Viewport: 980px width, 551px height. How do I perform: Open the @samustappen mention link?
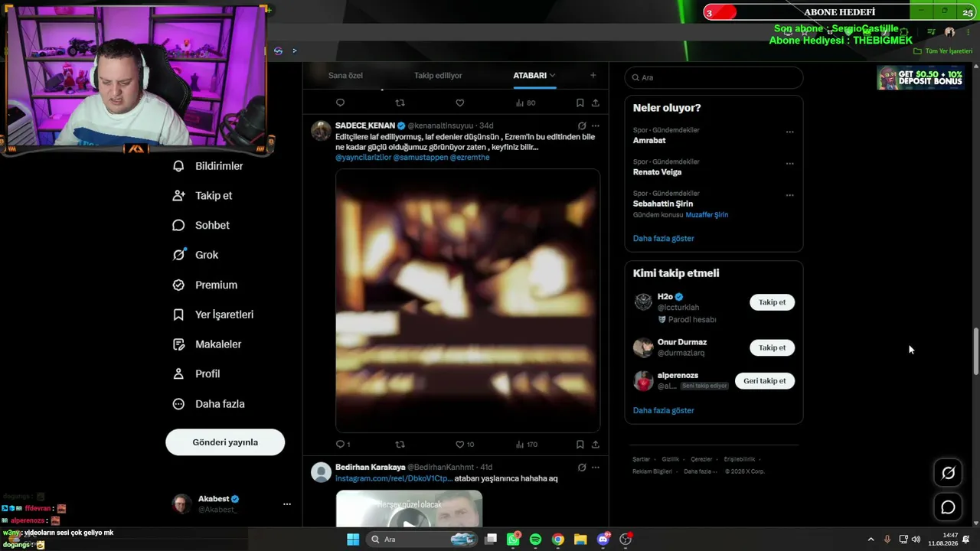(420, 157)
